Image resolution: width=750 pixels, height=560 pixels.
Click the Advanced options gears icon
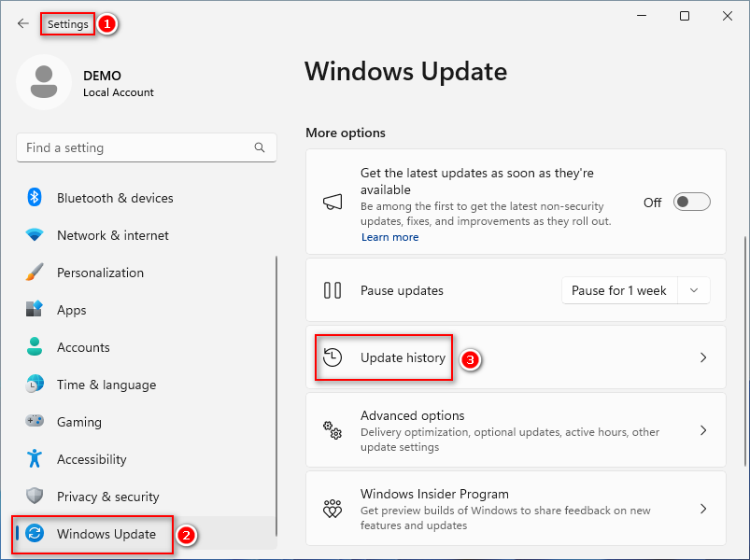pyautogui.click(x=333, y=430)
